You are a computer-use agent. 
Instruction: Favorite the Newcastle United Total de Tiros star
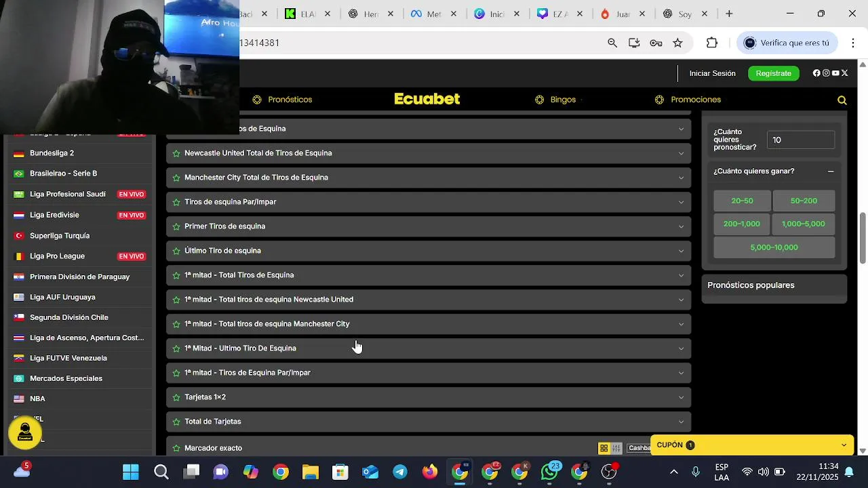[x=176, y=153]
